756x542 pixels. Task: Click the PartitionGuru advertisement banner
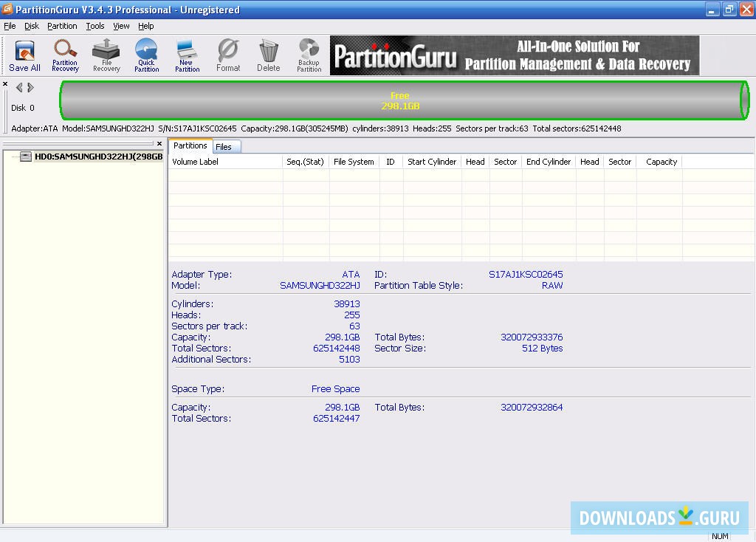pyautogui.click(x=514, y=56)
